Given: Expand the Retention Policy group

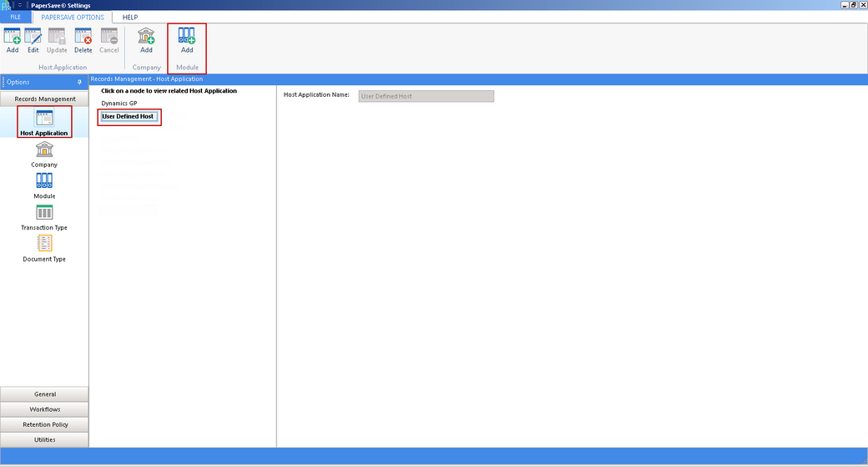Looking at the screenshot, I should (45, 424).
